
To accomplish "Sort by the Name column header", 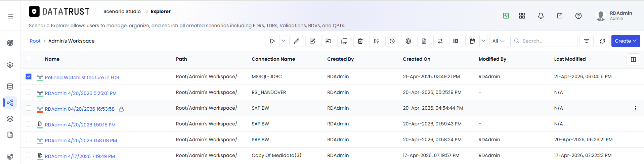I will pos(52,59).
